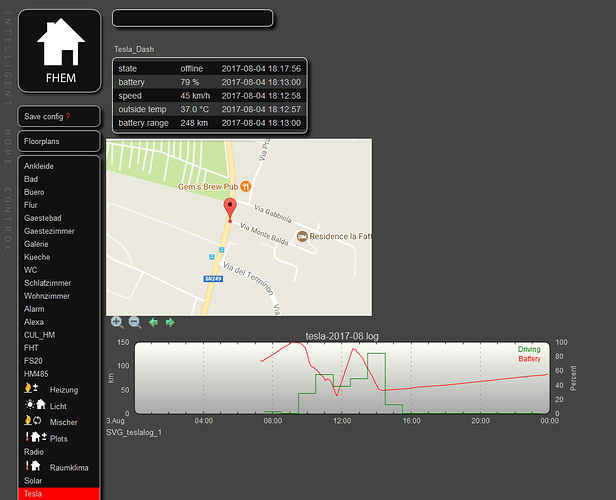Viewport: 616px width, 500px height.
Task: Open the Mischer room link
Action: tap(64, 422)
